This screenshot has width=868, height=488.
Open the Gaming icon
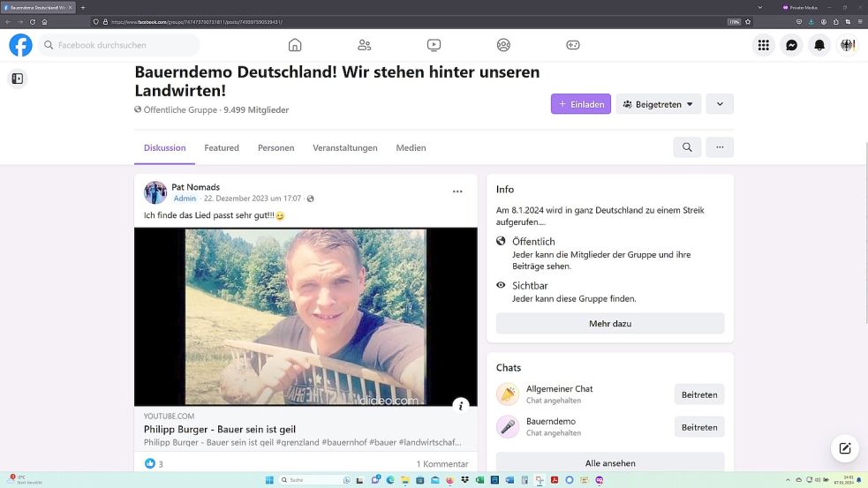[x=573, y=45]
